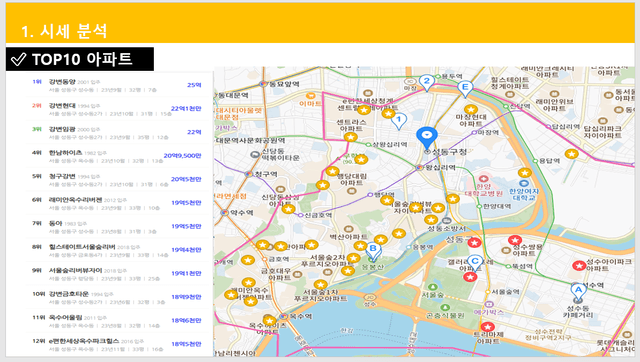
Task: Select the map pin labeled C
Action: [474, 263]
